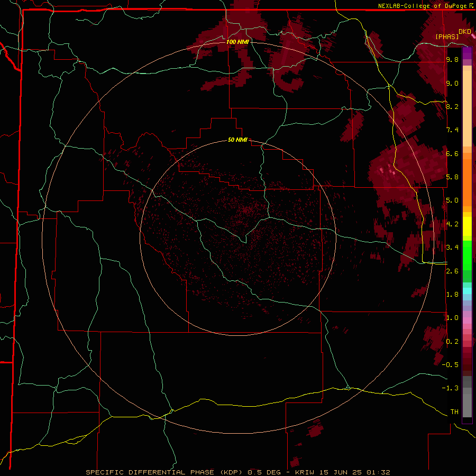Click the -1.3 value on the color scale
This screenshot has width=476, height=476.
(x=450, y=388)
